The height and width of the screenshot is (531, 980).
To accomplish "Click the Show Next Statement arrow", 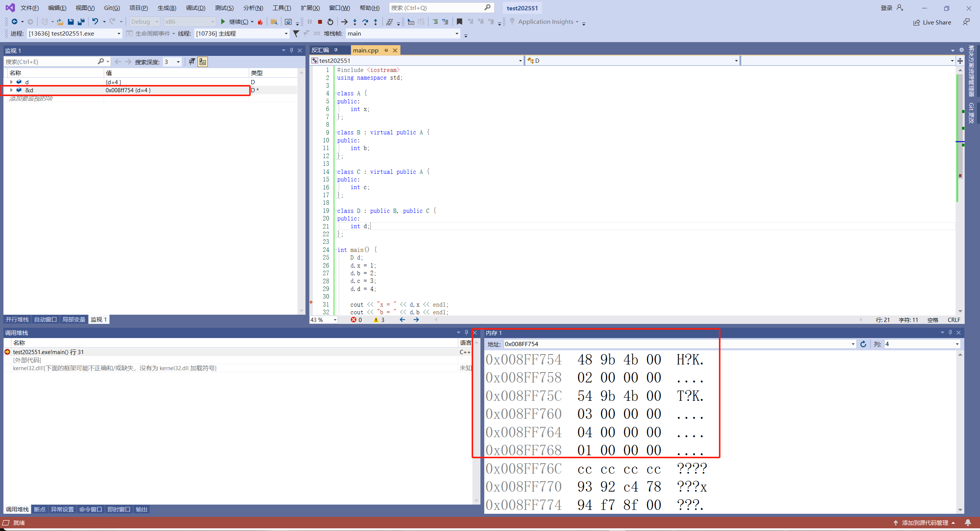I will click(x=344, y=22).
